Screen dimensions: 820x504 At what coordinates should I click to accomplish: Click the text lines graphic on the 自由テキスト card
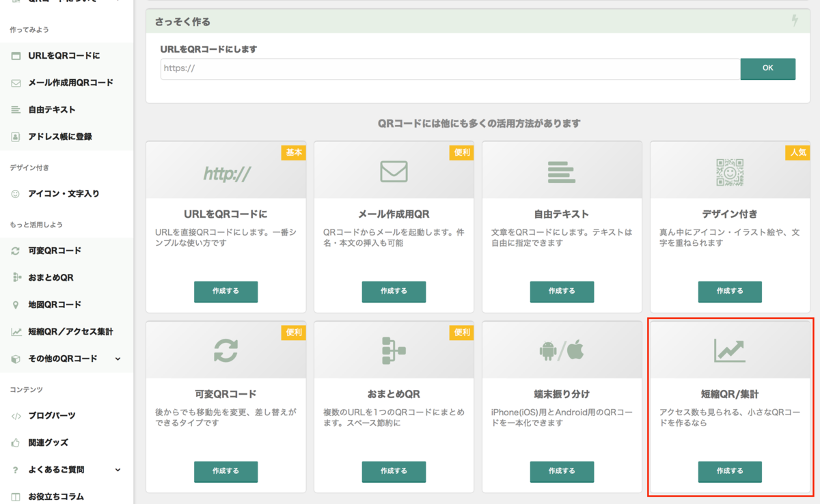click(562, 172)
